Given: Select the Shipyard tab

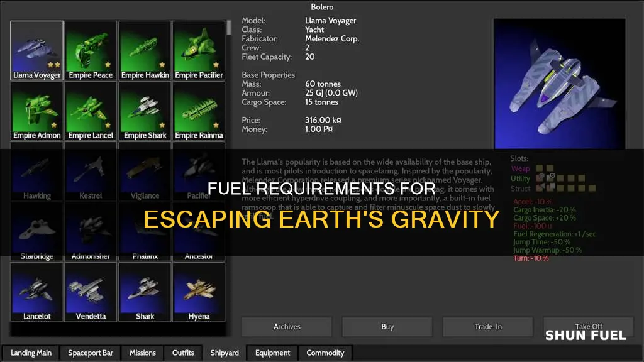Looking at the screenshot, I should coord(225,353).
